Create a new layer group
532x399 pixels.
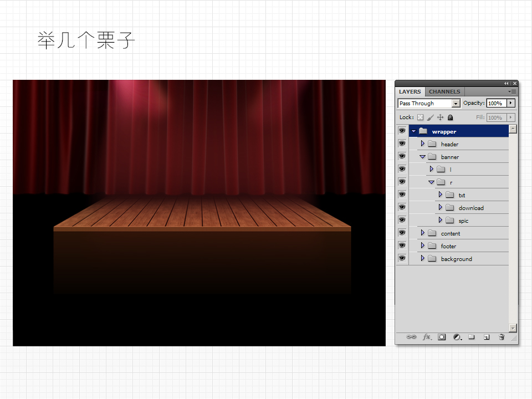472,337
